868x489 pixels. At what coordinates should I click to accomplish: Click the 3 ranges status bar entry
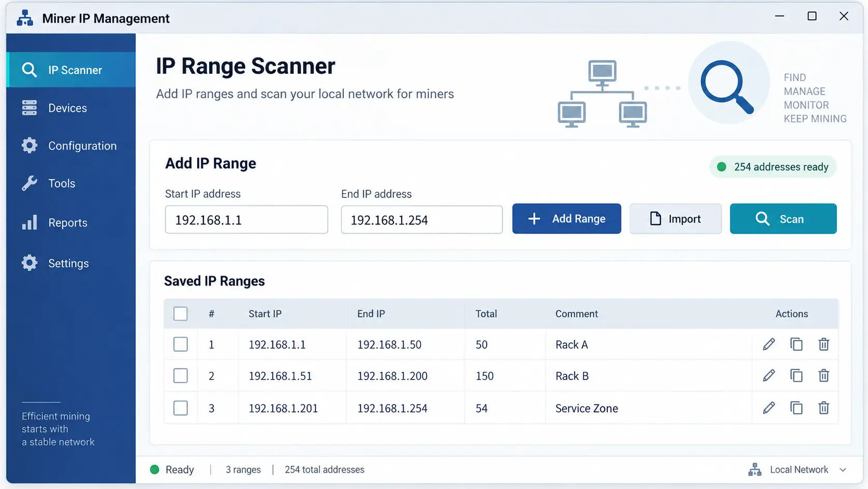tap(243, 470)
